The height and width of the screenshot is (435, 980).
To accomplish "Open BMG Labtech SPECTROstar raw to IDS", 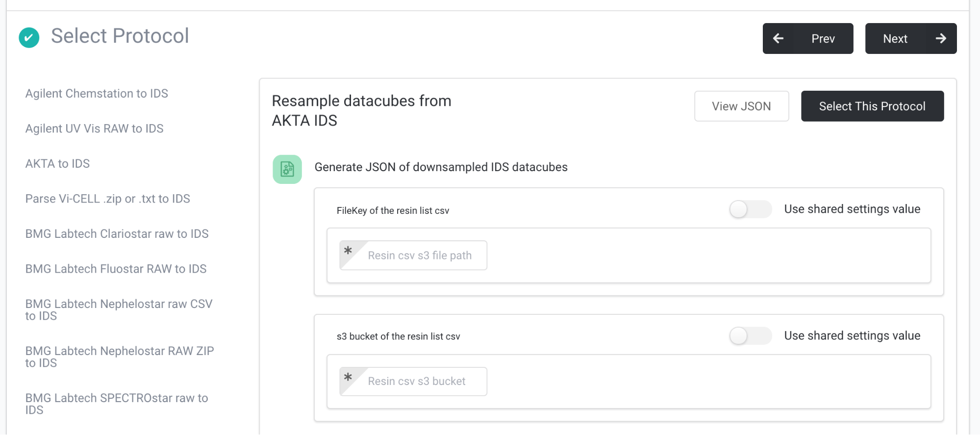I will pyautogui.click(x=117, y=404).
